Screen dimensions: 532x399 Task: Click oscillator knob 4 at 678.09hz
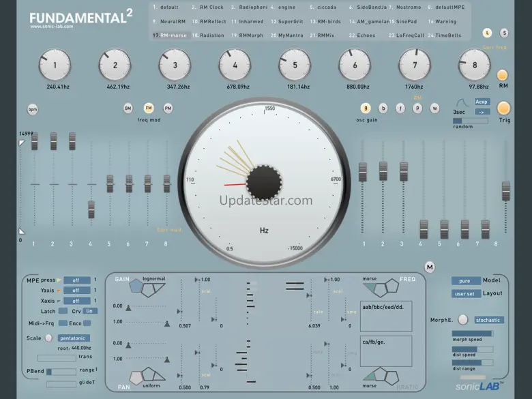pos(235,65)
